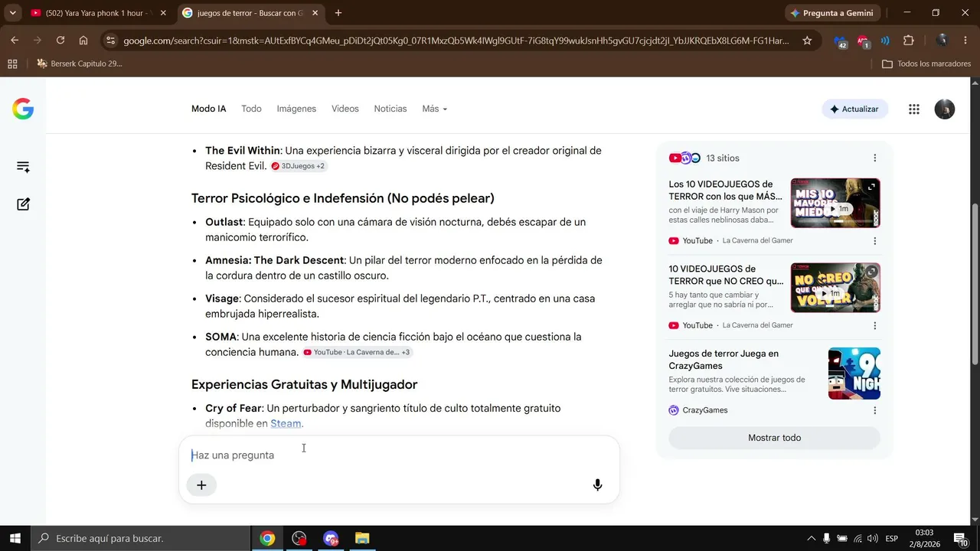Show hidden system tray icons

(x=812, y=539)
